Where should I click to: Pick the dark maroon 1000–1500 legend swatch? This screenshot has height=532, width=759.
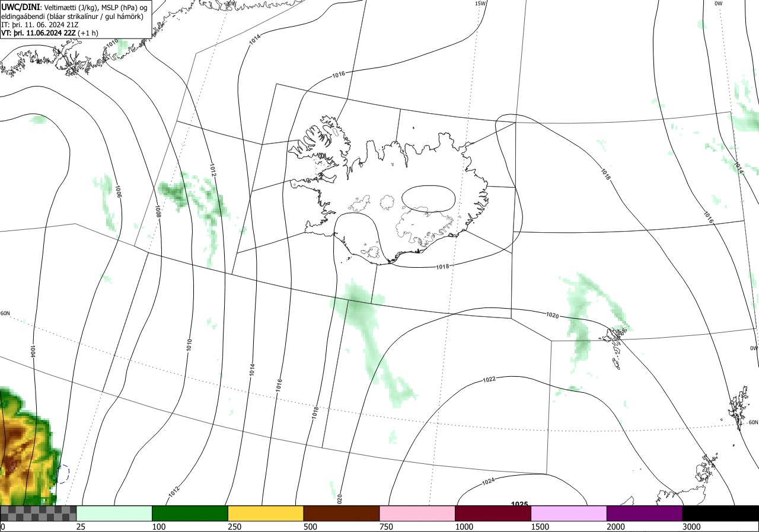493,513
